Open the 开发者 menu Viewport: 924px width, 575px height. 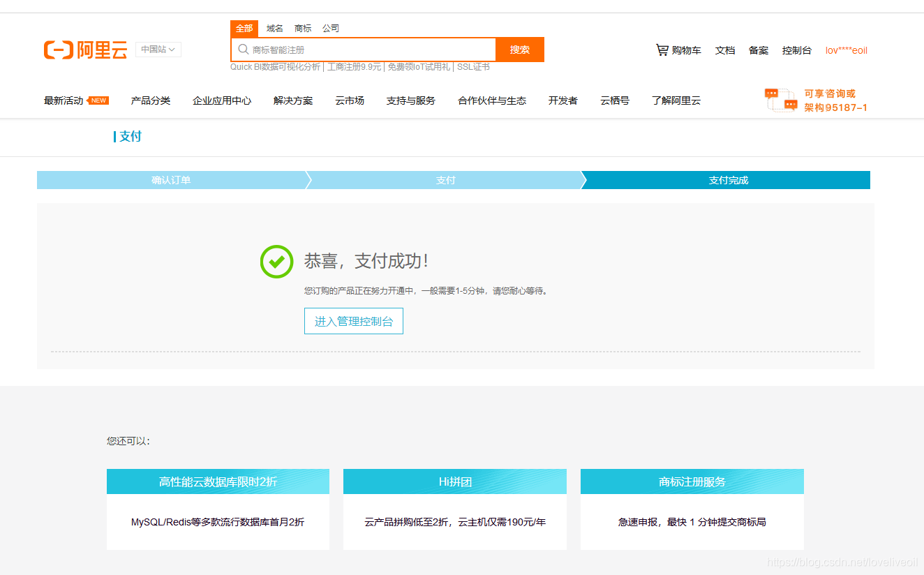[563, 100]
